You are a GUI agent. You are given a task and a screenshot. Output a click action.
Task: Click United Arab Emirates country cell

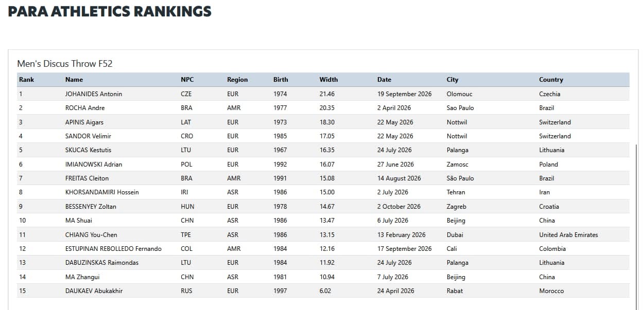point(568,235)
